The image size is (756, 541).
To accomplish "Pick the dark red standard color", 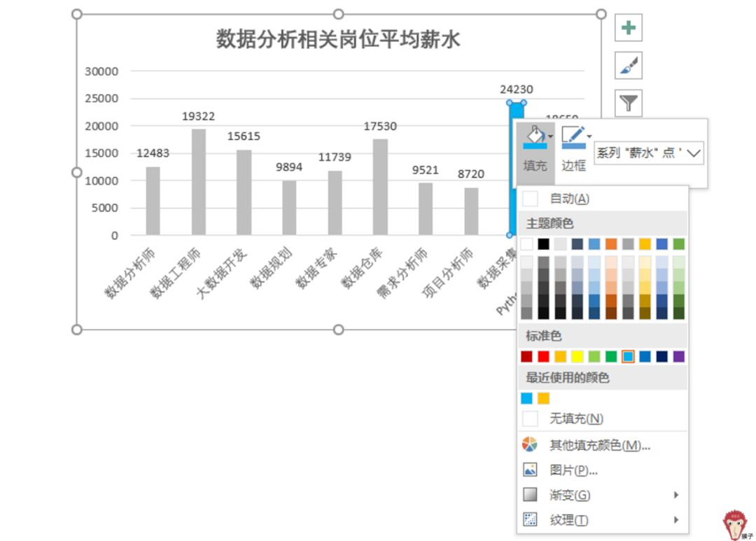I will (x=526, y=356).
